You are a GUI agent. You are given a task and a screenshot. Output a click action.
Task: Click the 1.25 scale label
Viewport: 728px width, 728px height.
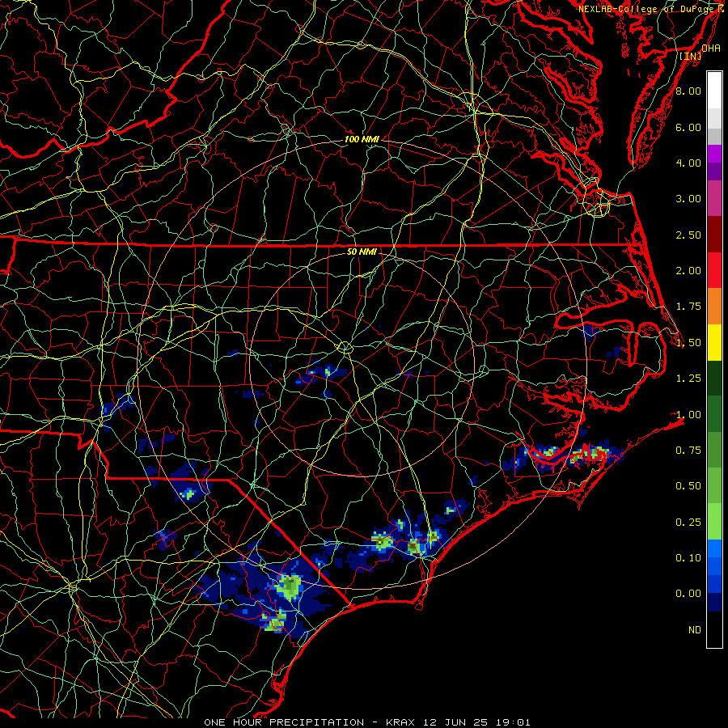[688, 379]
